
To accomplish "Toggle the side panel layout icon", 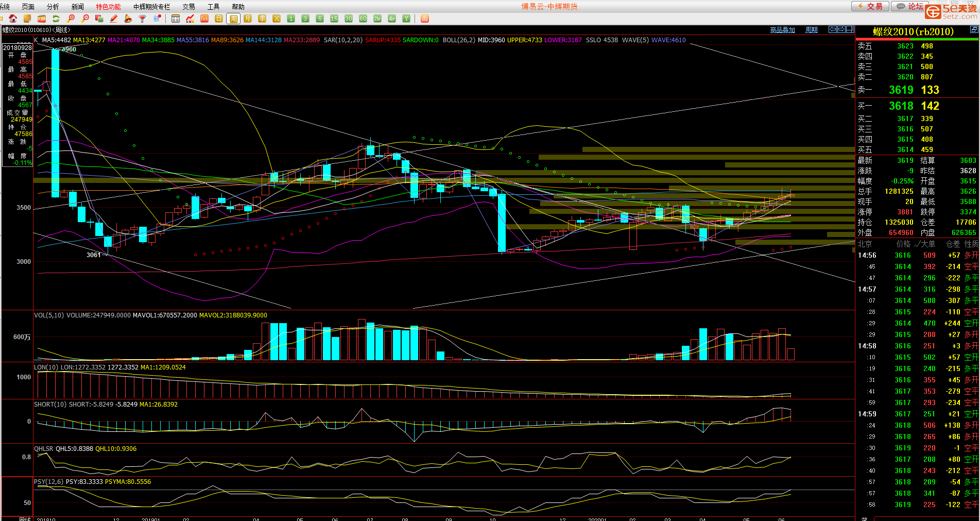I will (850, 29).
